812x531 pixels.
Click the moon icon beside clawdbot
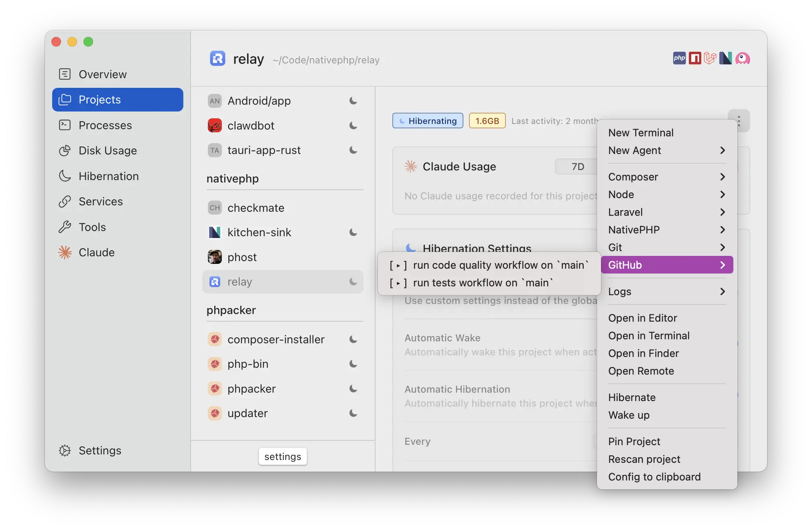point(353,126)
